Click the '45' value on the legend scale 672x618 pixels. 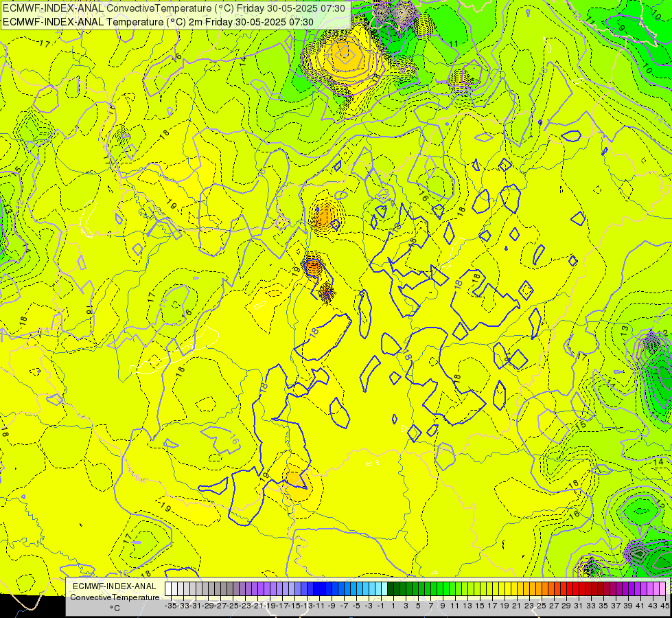[x=664, y=606]
